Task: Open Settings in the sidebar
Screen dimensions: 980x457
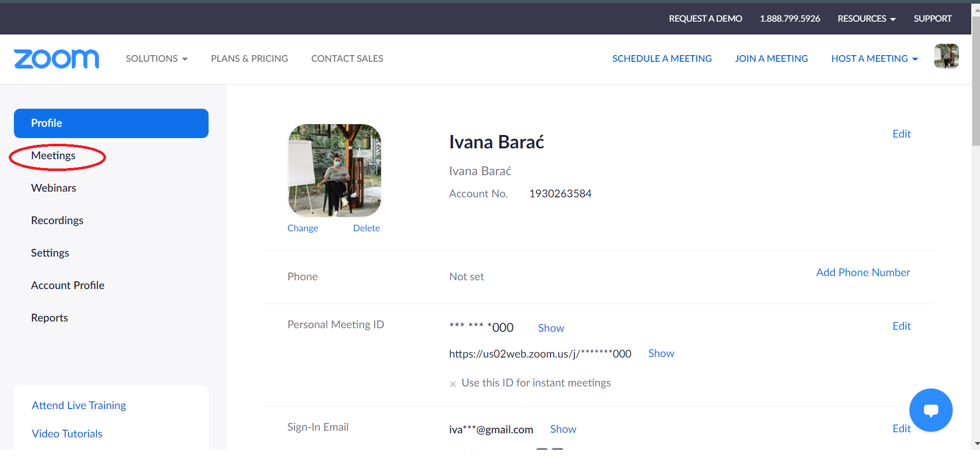Action: [50, 253]
